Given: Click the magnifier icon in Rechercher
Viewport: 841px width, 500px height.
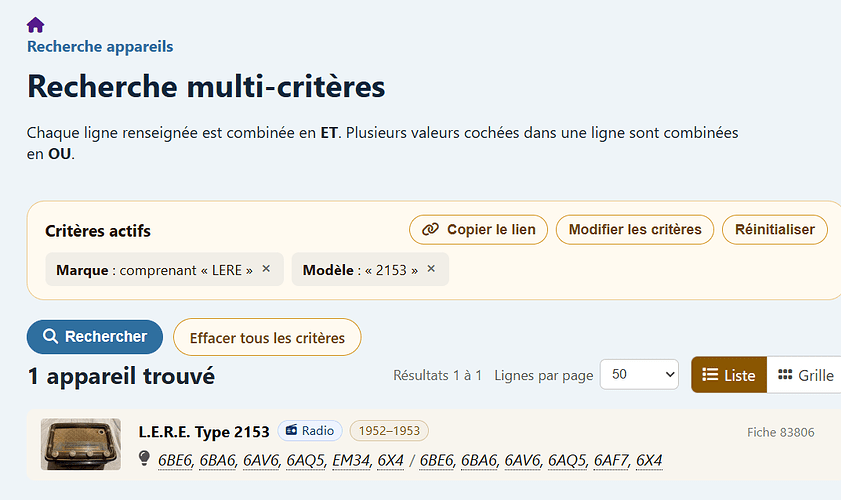Looking at the screenshot, I should click(x=50, y=336).
